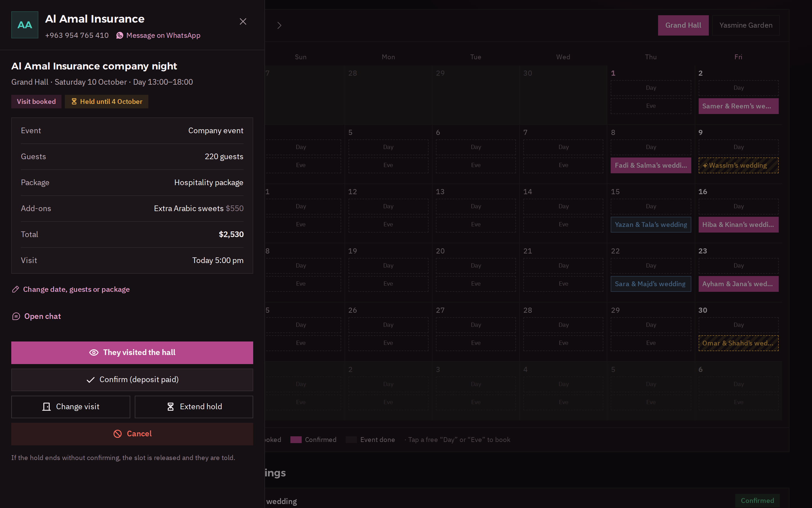Click the Hospitality package value
Viewport: 812px width, 508px height.
[209, 182]
